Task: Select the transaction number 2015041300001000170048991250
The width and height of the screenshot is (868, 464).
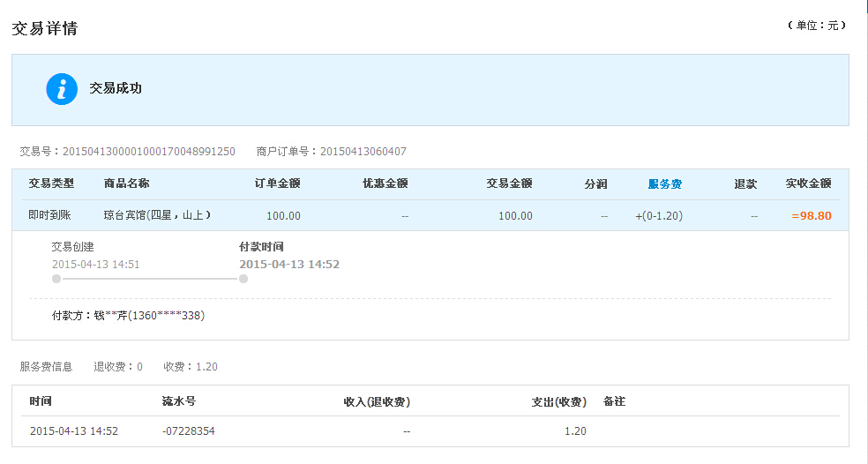Action: pos(149,151)
